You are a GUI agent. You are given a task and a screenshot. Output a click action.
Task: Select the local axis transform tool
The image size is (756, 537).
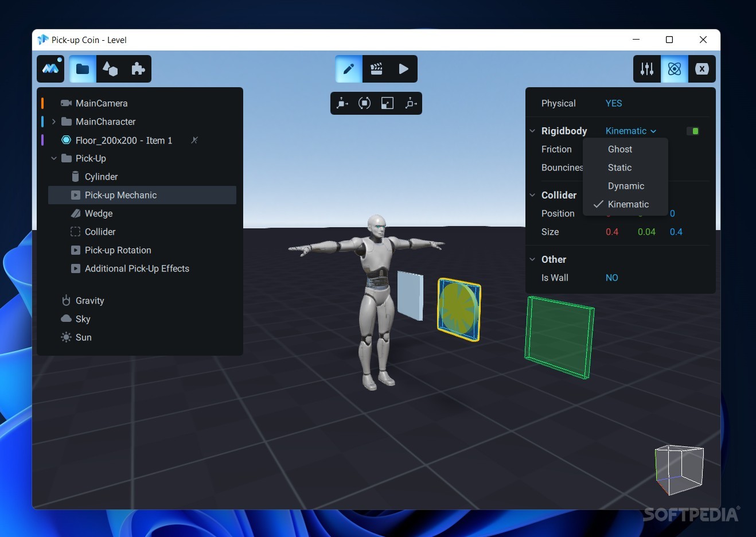pyautogui.click(x=411, y=103)
